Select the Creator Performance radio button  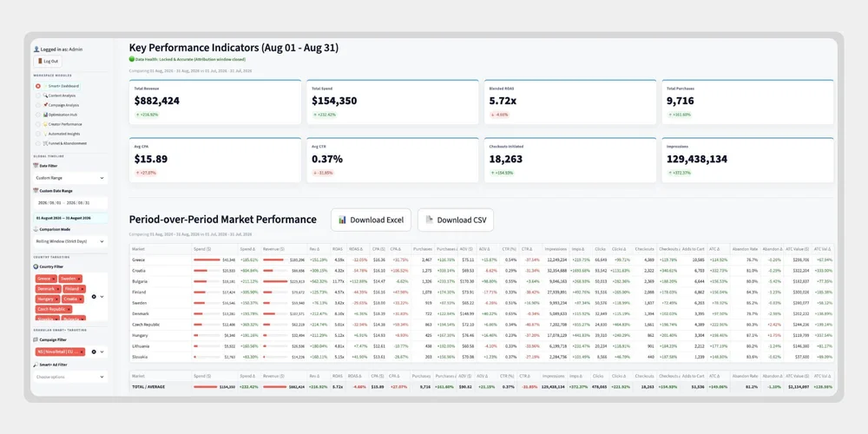click(x=38, y=124)
